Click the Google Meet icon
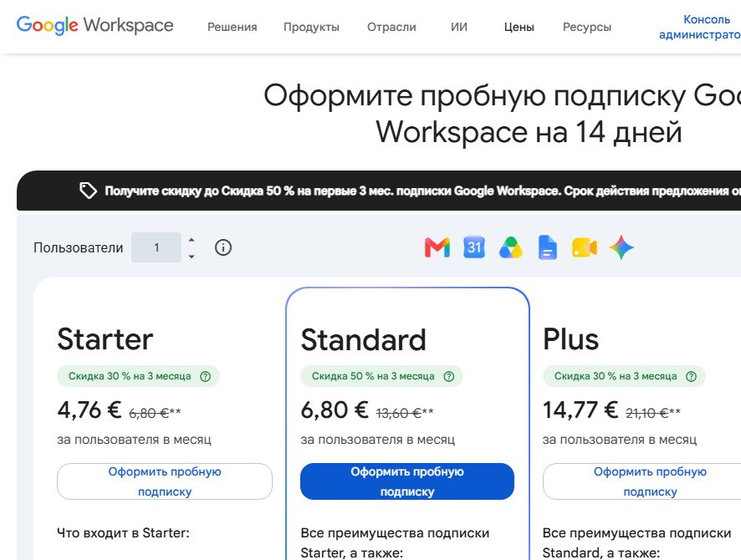 [x=585, y=247]
